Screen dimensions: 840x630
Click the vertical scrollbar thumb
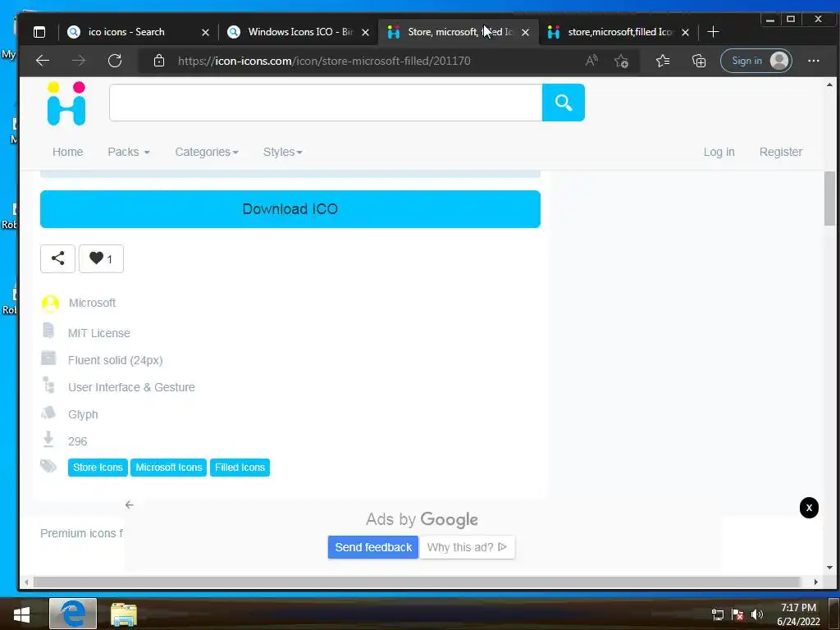coord(829,199)
